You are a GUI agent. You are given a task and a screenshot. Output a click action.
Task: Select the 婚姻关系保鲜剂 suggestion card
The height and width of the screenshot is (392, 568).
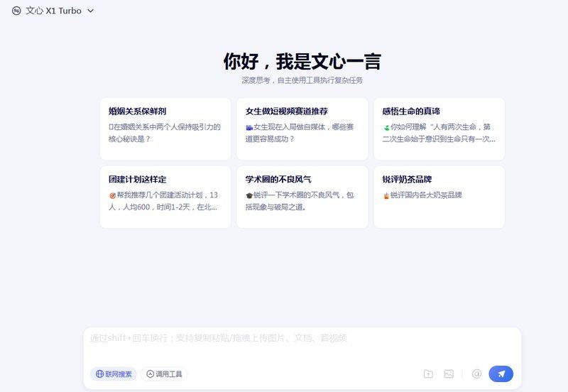165,129
